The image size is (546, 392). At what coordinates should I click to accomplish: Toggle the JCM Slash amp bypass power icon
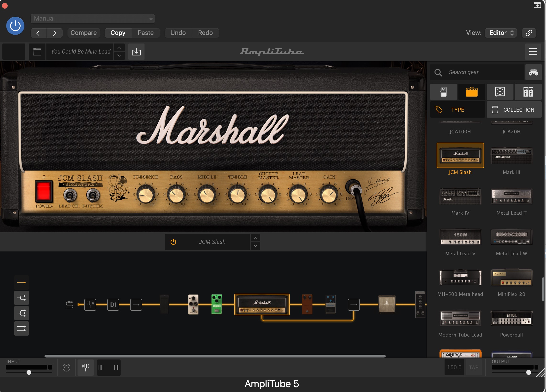(x=173, y=242)
